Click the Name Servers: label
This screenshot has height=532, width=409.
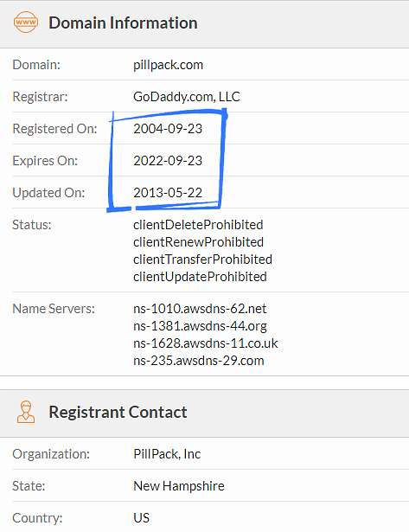pos(54,309)
